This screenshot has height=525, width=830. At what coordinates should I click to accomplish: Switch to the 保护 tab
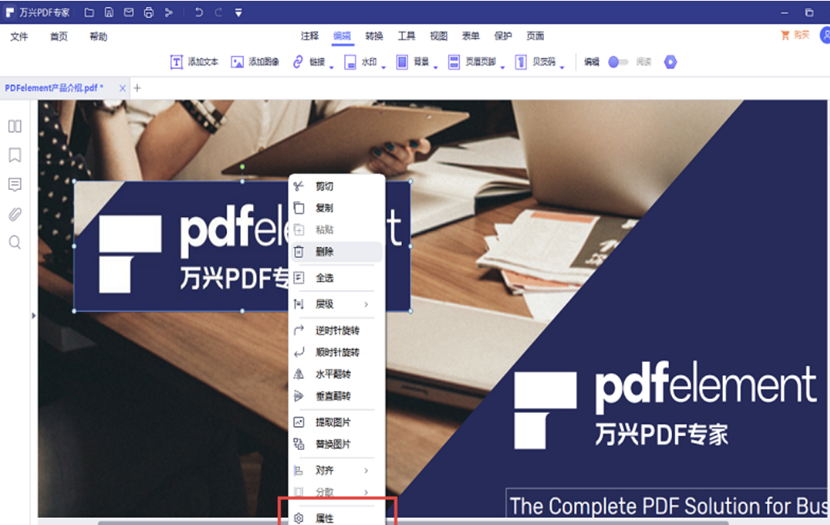[x=503, y=36]
